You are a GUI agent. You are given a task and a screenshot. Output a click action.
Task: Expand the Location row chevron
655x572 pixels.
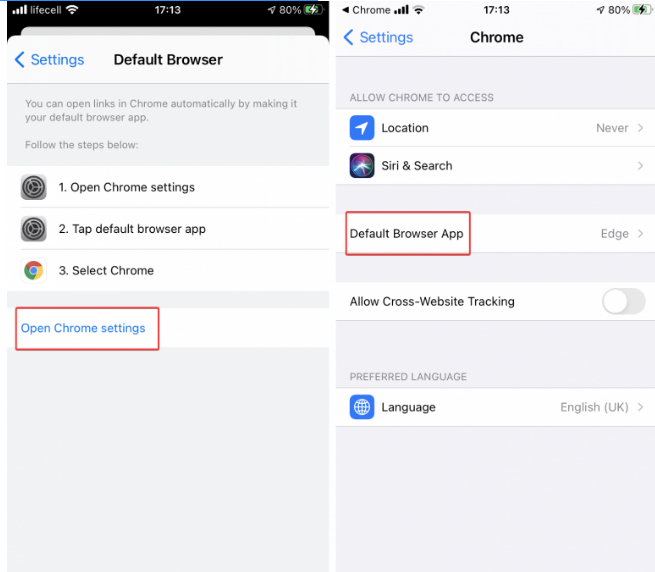point(641,128)
